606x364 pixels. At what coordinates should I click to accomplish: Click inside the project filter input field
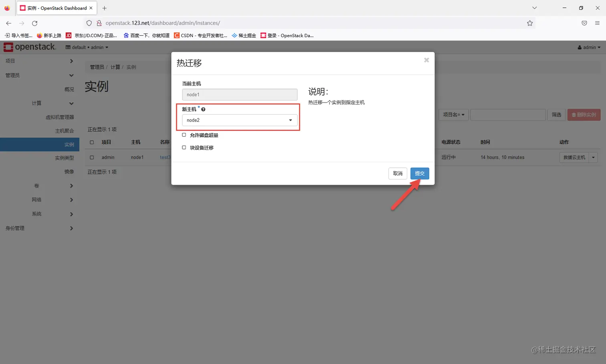(x=508, y=115)
